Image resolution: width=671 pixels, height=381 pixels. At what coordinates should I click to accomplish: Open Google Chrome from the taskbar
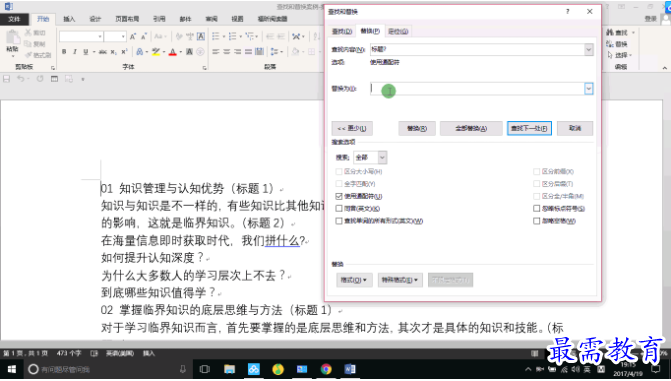pos(326,369)
